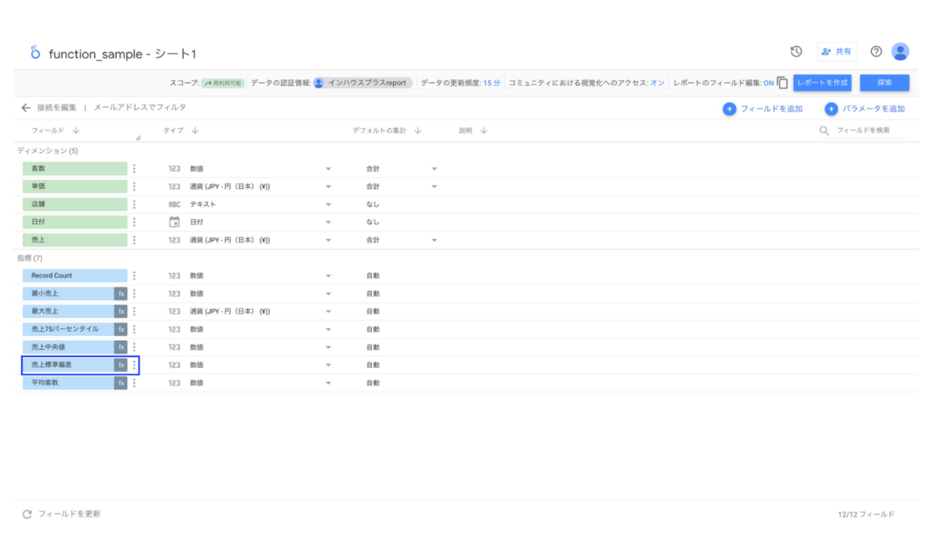The width and height of the screenshot is (933, 560).
Task: Select メールアドレスでフィルタ
Action: point(138,107)
